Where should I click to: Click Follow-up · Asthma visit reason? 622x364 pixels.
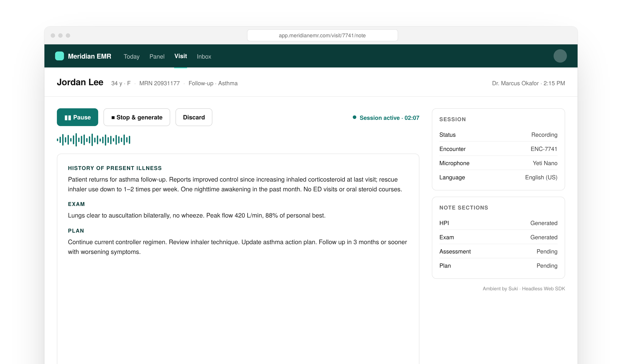[x=213, y=83]
